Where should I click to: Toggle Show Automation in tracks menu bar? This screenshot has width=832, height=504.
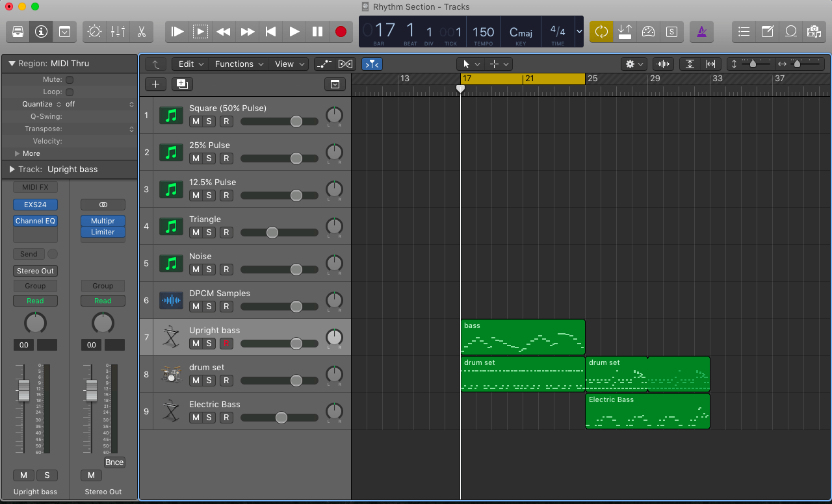pyautogui.click(x=324, y=64)
